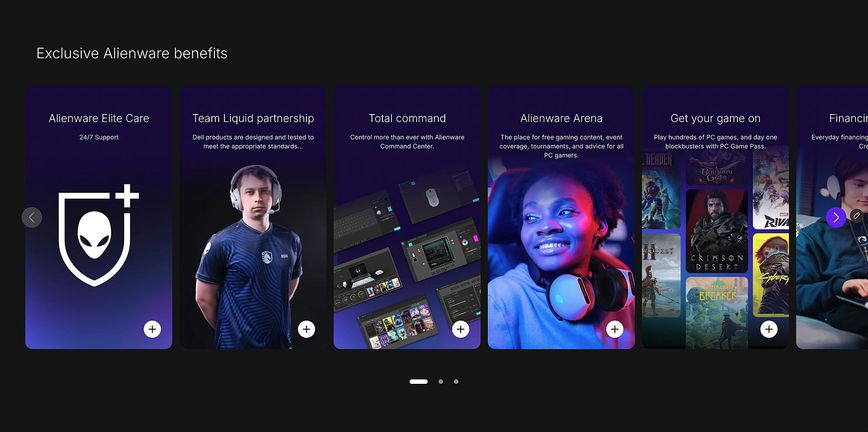The image size is (868, 432).
Task: Click the Alienware Arena heading
Action: point(561,118)
